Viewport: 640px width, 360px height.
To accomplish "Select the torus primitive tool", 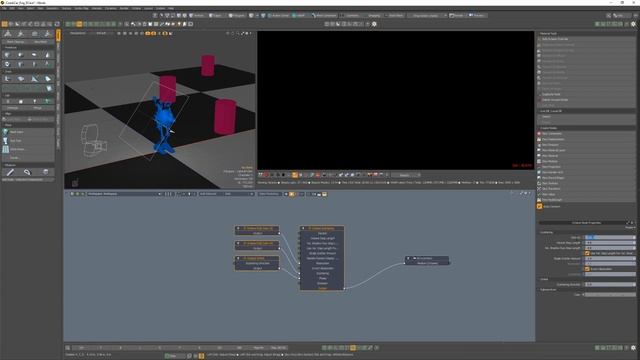I will 7,64.
